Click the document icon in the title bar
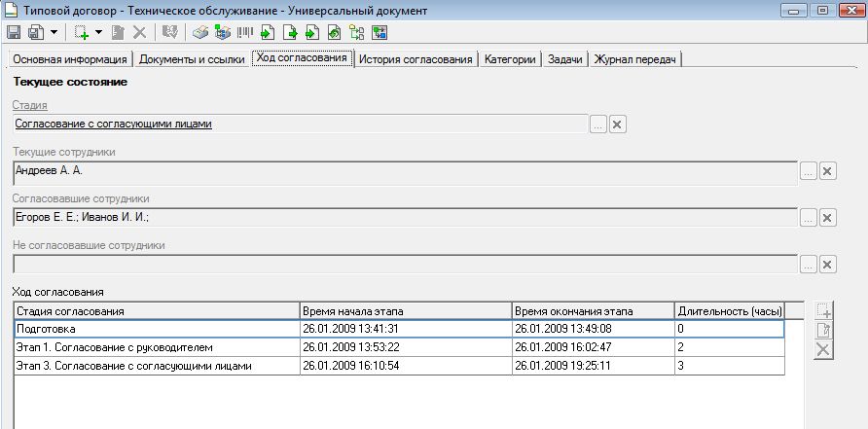Viewport: 868px width, 429px height. (x=11, y=10)
